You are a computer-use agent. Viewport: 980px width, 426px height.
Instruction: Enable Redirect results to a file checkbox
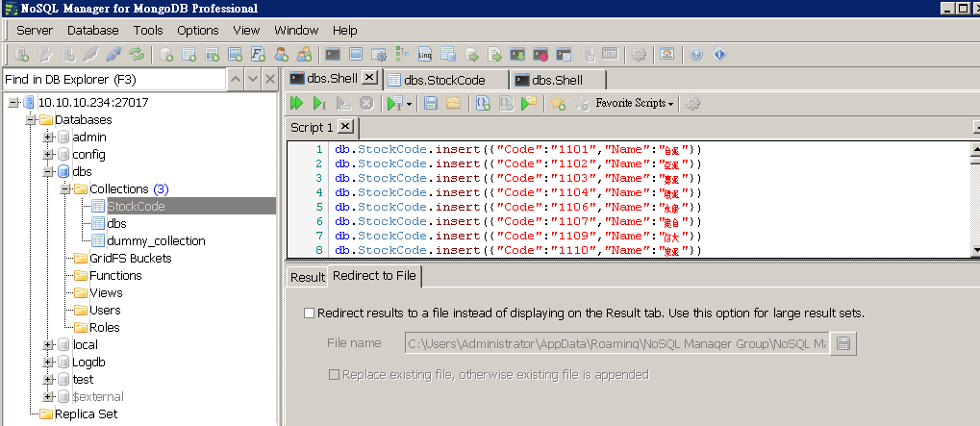(309, 313)
